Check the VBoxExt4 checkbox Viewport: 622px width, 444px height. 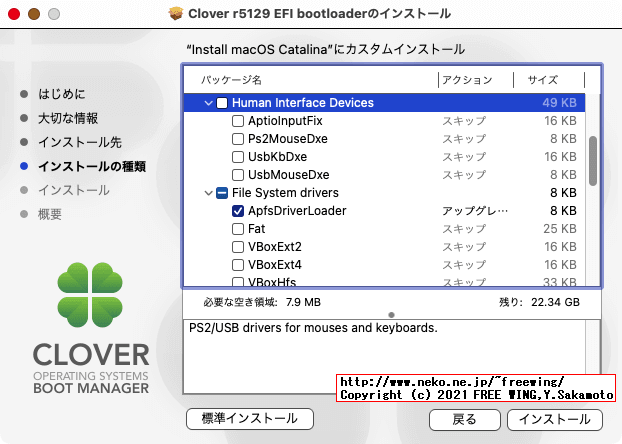pyautogui.click(x=238, y=265)
